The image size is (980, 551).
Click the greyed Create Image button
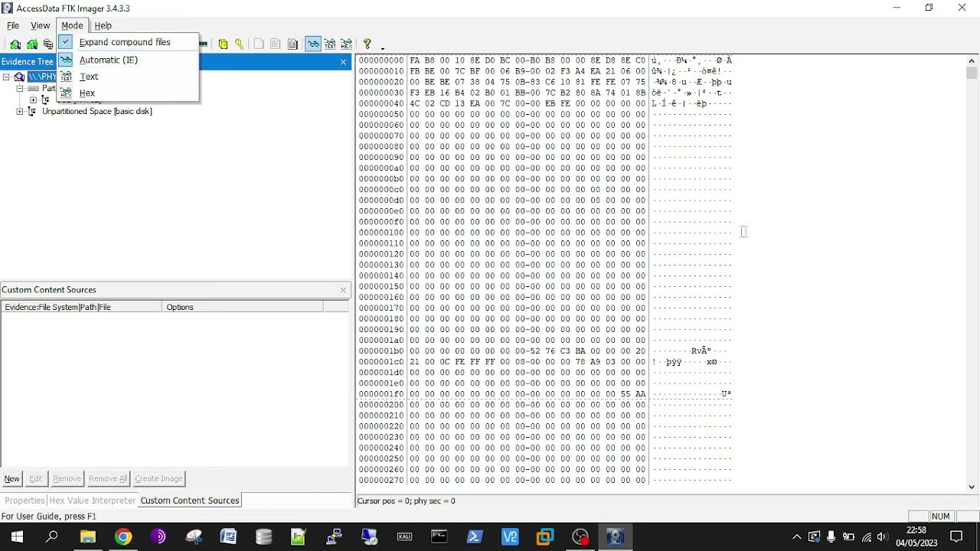(x=158, y=479)
